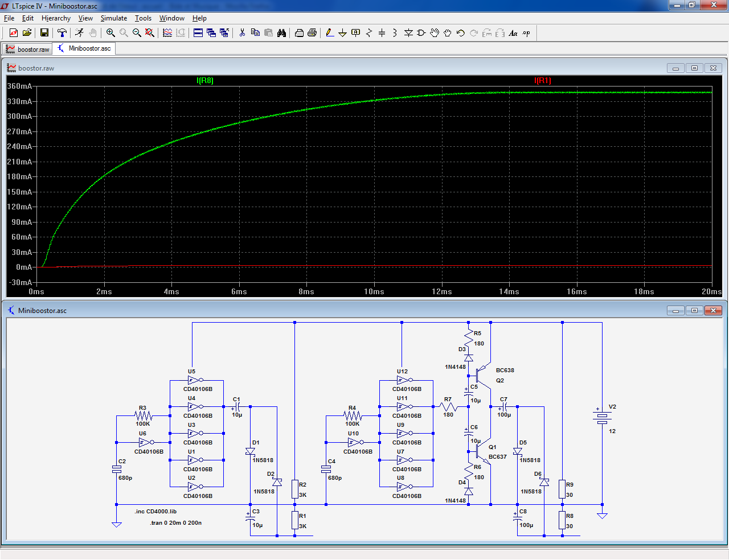
Task: Switch to the Miniboostor.asc tab
Action: click(84, 48)
